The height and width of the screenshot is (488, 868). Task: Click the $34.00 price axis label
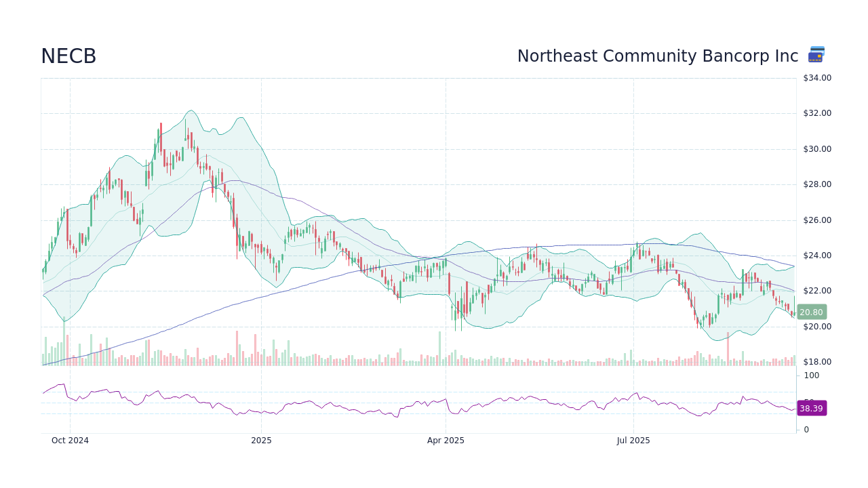click(x=817, y=78)
